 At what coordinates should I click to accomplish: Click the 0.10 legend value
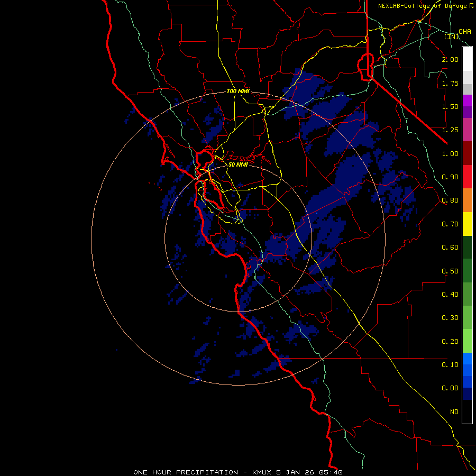(450, 365)
